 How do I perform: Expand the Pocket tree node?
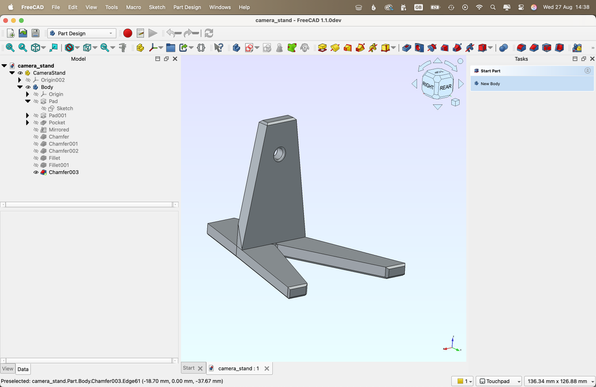click(27, 122)
